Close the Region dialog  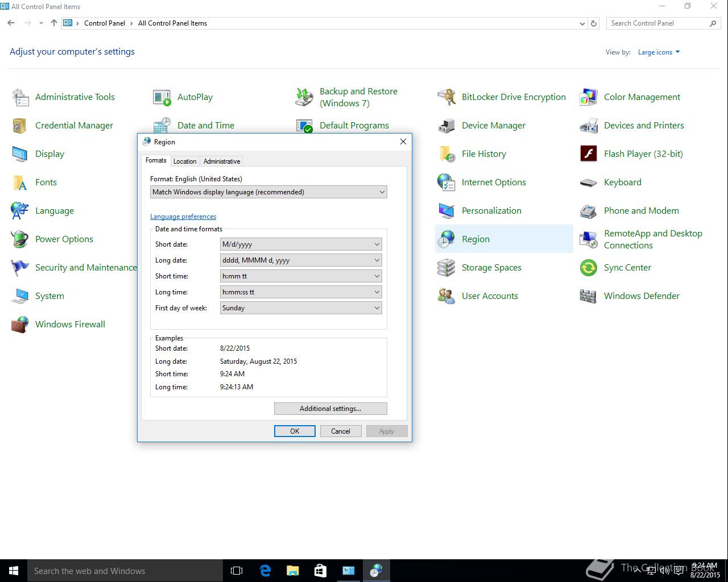point(403,142)
